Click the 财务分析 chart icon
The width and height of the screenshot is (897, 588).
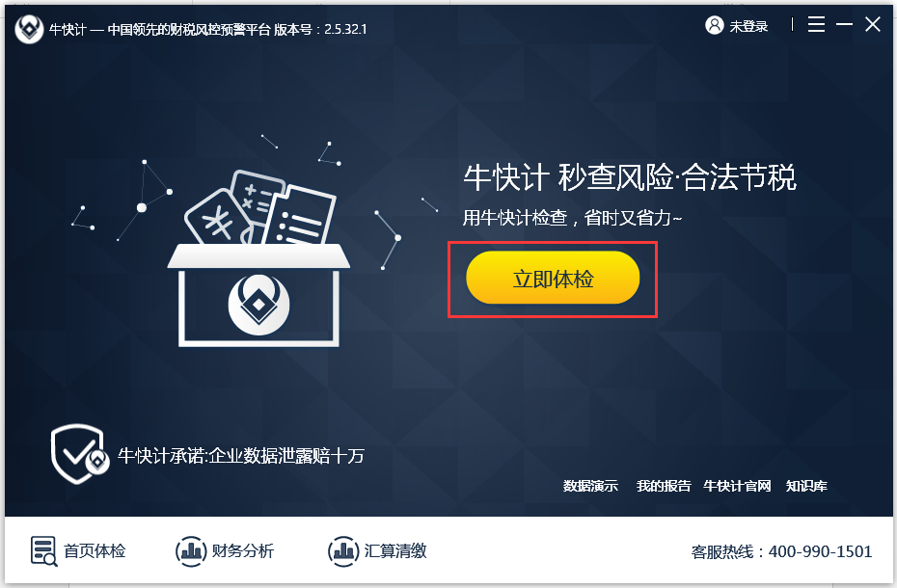(x=191, y=551)
